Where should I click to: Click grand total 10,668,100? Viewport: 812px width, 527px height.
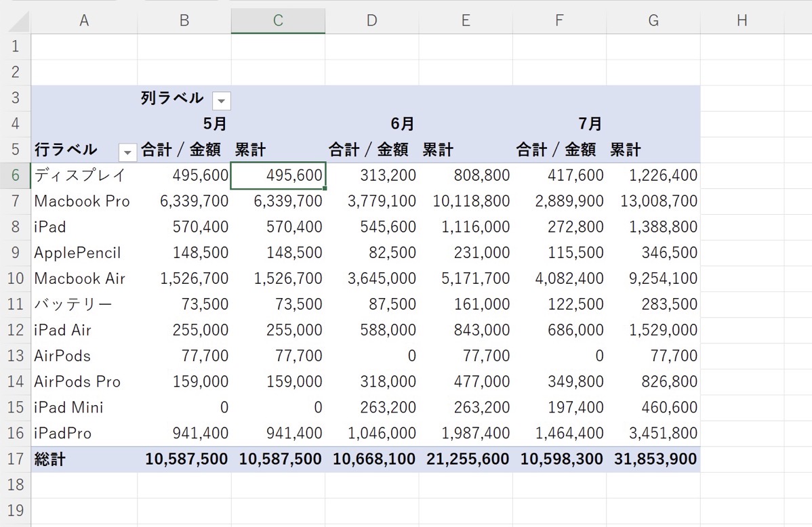(372, 459)
